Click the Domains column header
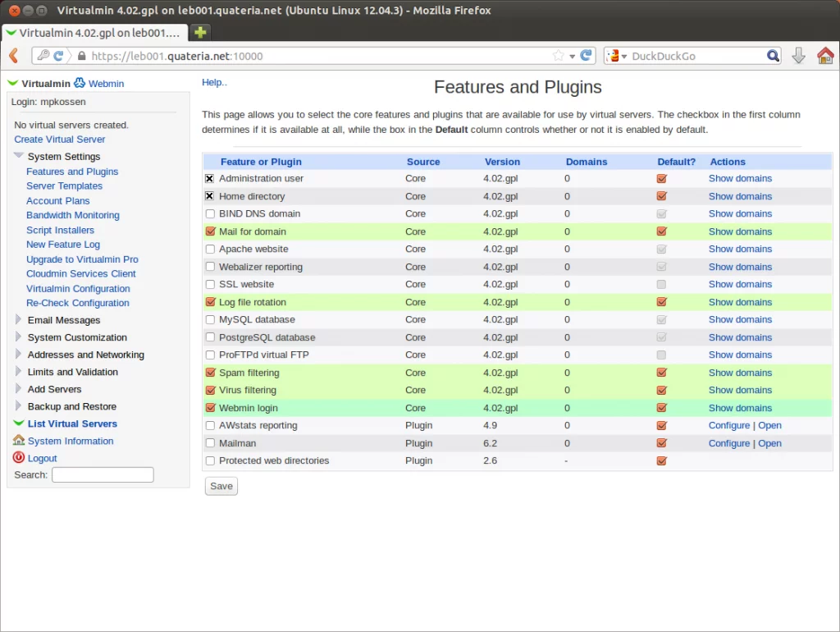The height and width of the screenshot is (632, 840). (x=586, y=162)
